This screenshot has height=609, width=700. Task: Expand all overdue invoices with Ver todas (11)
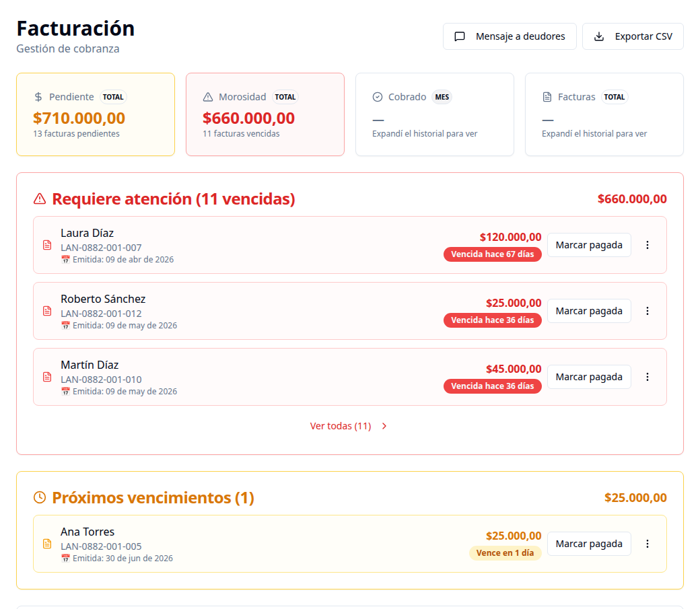tap(349, 426)
